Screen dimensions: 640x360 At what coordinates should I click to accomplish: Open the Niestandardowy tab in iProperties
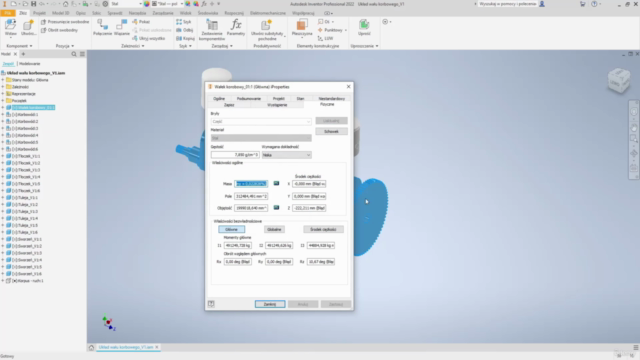point(331,98)
